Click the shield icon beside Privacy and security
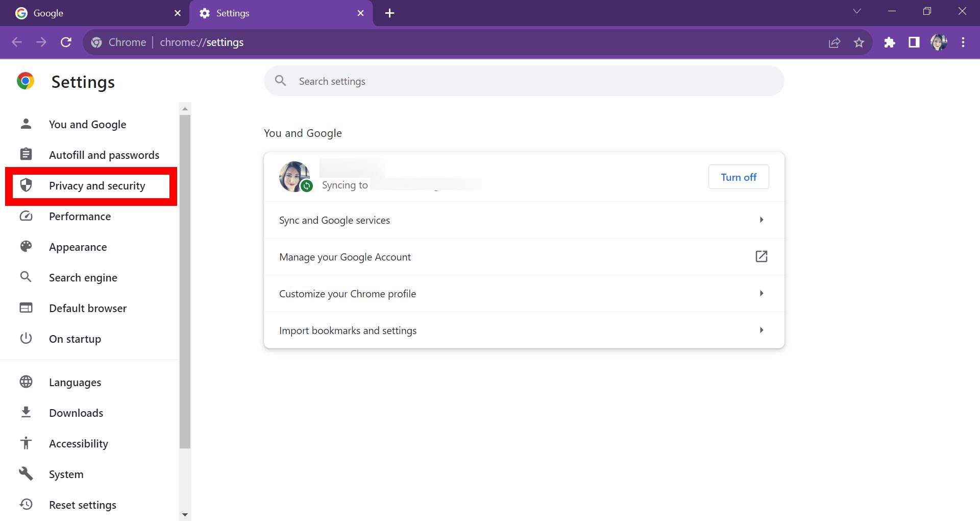This screenshot has width=980, height=521. pyautogui.click(x=26, y=185)
